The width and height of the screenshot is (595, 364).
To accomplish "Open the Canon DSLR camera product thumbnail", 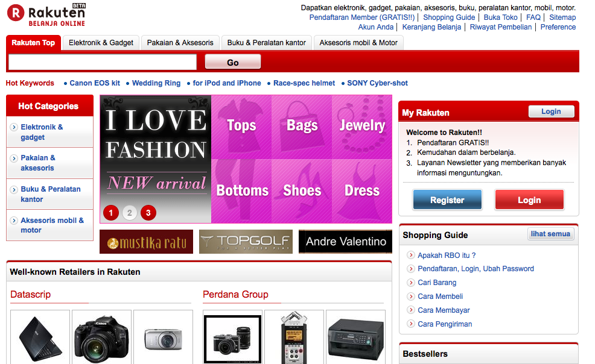I will coord(102,337).
